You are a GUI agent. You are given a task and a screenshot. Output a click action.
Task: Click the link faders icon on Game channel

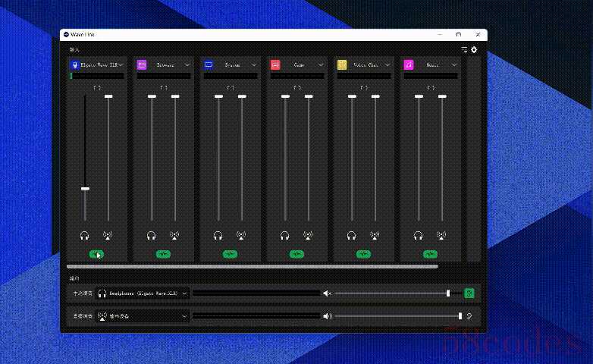click(296, 87)
